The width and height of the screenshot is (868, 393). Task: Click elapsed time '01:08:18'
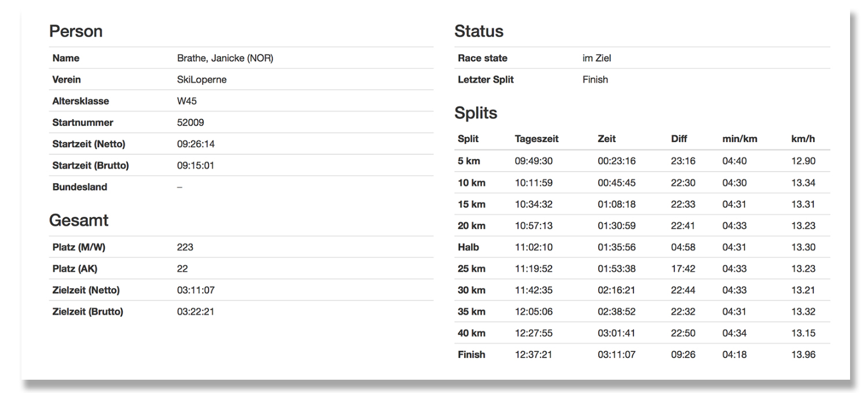(x=617, y=204)
